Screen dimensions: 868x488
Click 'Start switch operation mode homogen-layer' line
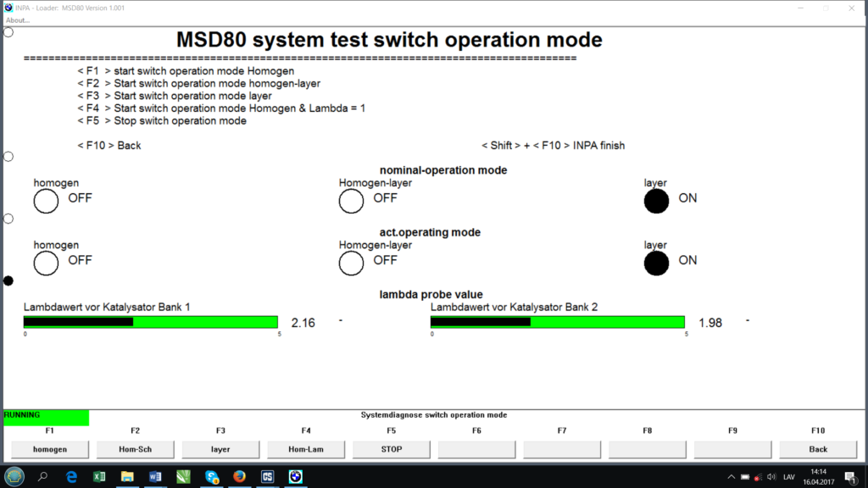click(198, 84)
